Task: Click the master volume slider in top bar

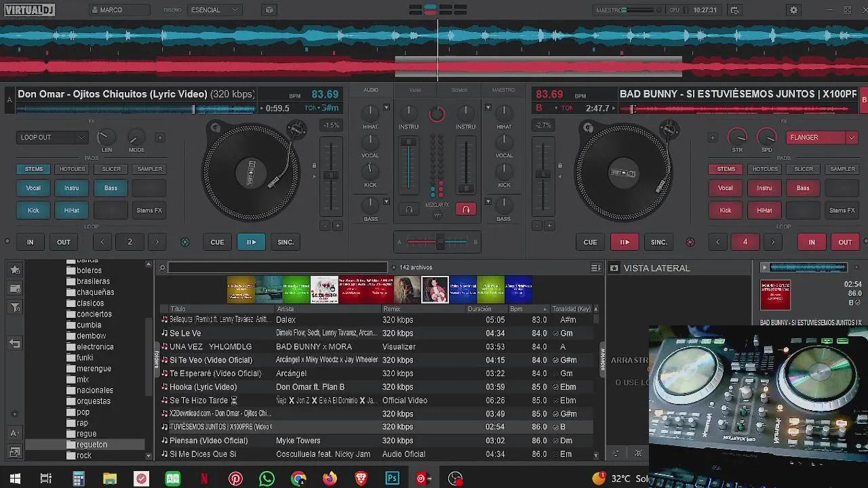Action: (x=639, y=10)
